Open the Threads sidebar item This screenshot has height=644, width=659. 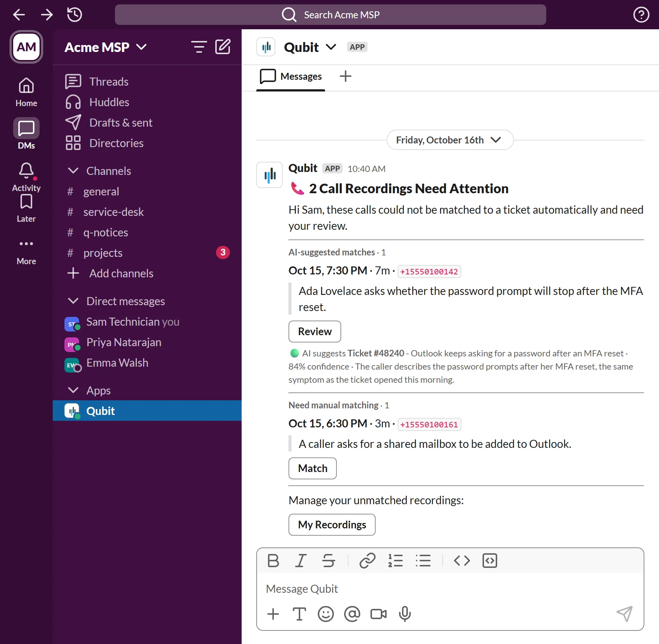(x=147, y=82)
